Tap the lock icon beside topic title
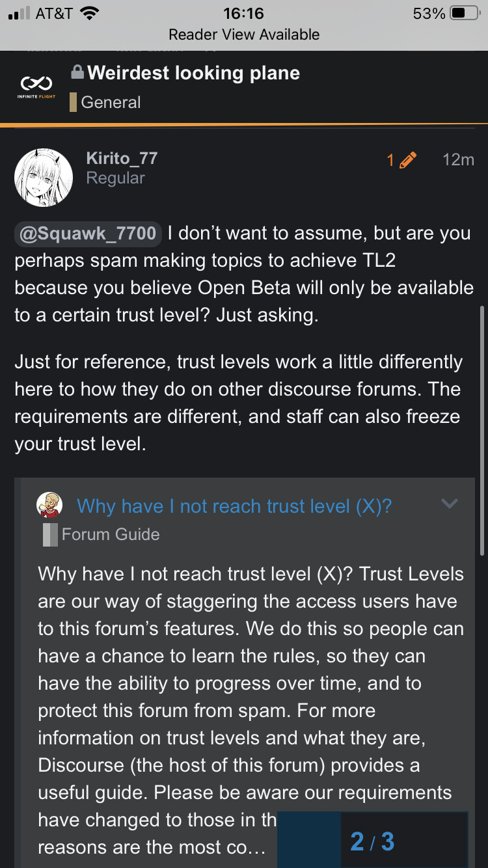 (77, 72)
